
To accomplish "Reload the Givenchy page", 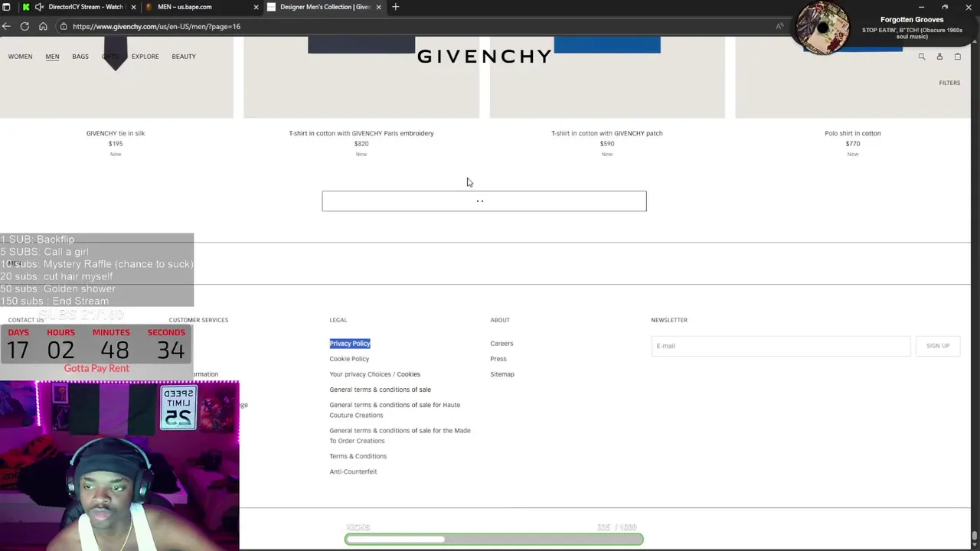I will [24, 26].
